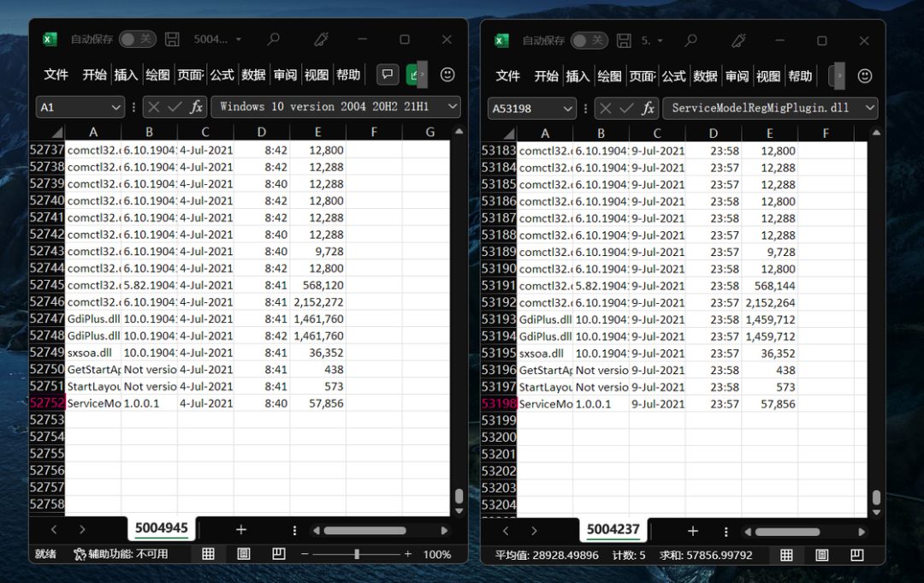Click the pen ink icon in right title bar
The height and width of the screenshot is (583, 924).
pos(738,41)
